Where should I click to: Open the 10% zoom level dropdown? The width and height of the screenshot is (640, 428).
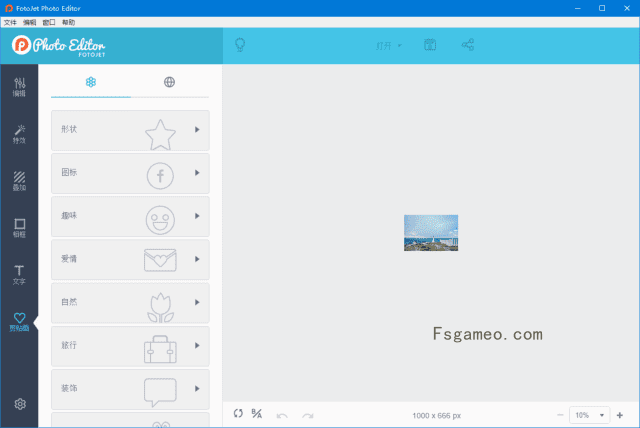point(590,414)
